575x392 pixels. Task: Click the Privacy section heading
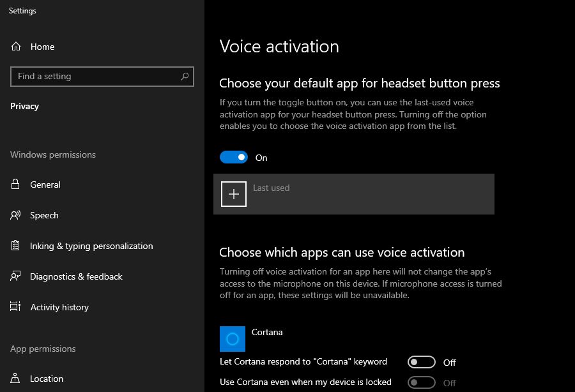(x=24, y=106)
